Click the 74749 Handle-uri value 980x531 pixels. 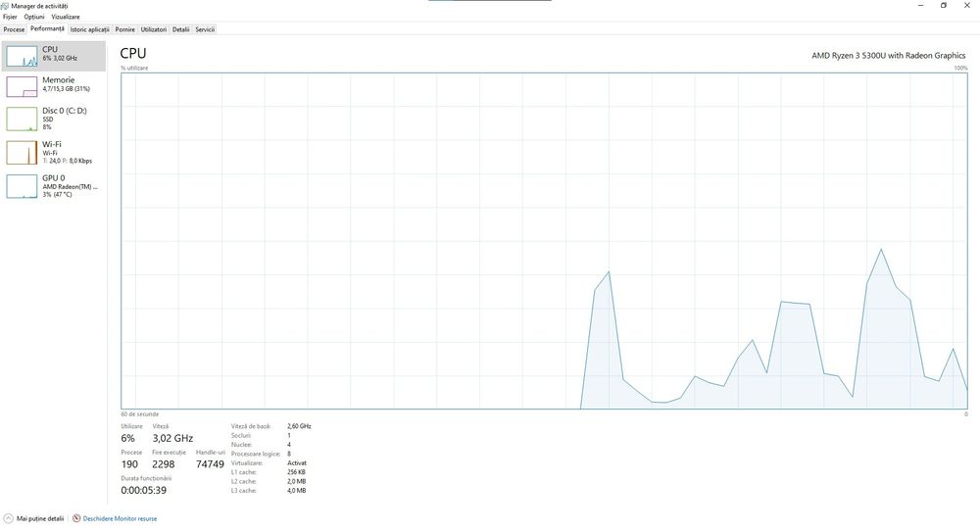(x=210, y=464)
